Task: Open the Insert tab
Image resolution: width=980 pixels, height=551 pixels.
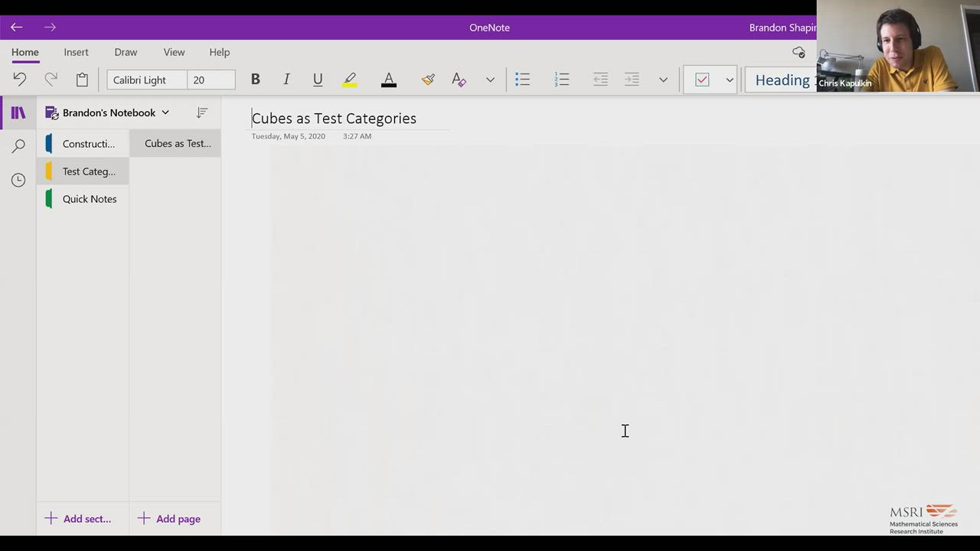Action: 77,52
